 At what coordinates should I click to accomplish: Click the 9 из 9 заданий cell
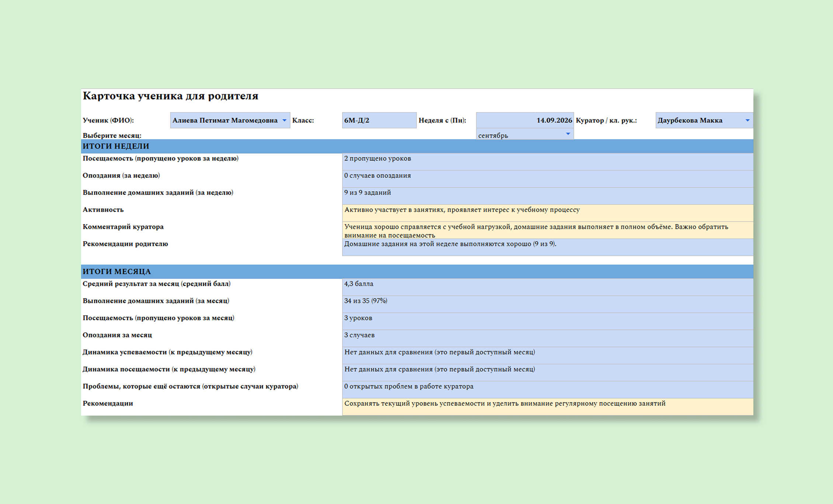click(548, 196)
